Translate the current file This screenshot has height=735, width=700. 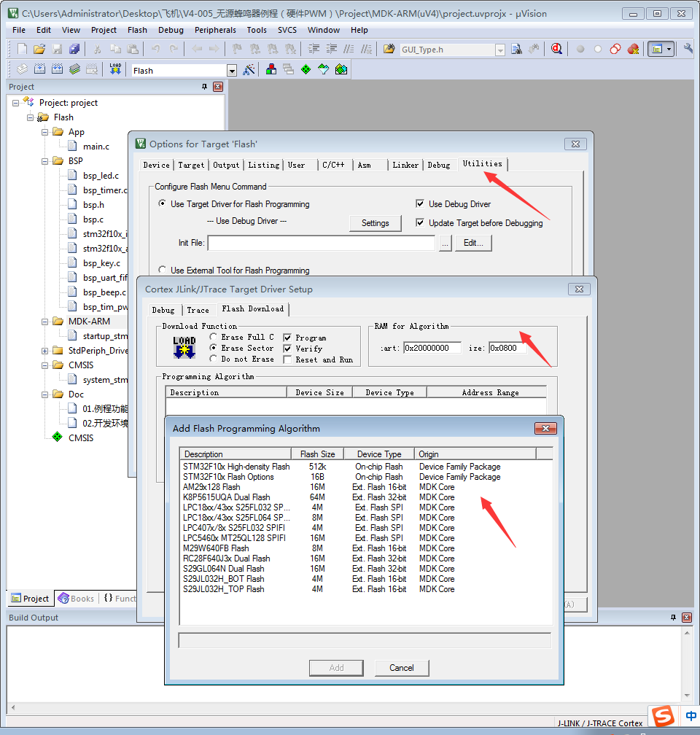tap(22, 69)
